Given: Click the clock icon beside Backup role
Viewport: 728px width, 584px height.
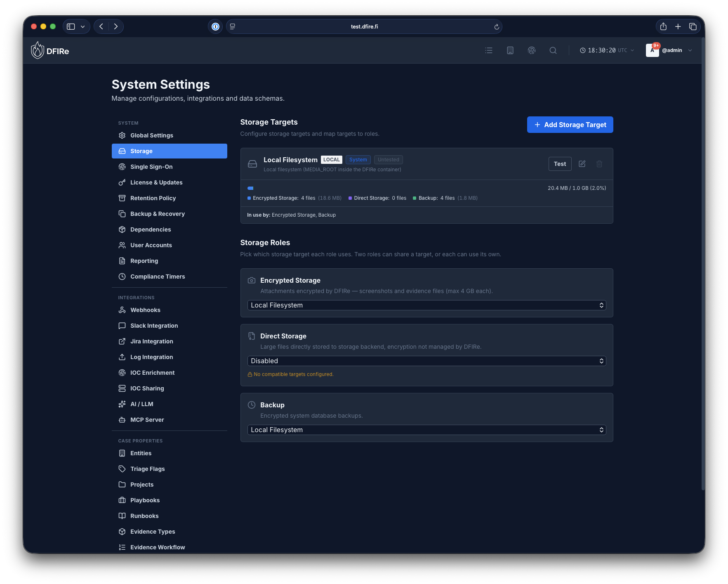Looking at the screenshot, I should [252, 405].
